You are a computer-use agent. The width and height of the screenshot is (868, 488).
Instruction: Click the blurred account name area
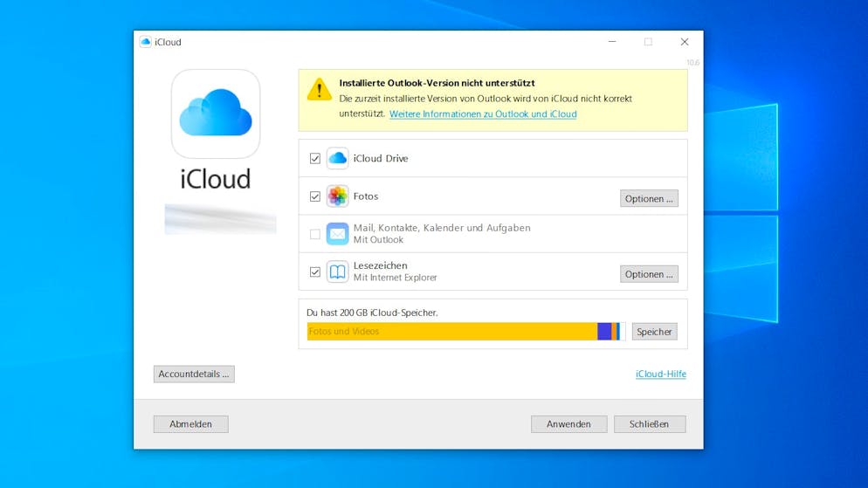tap(220, 219)
